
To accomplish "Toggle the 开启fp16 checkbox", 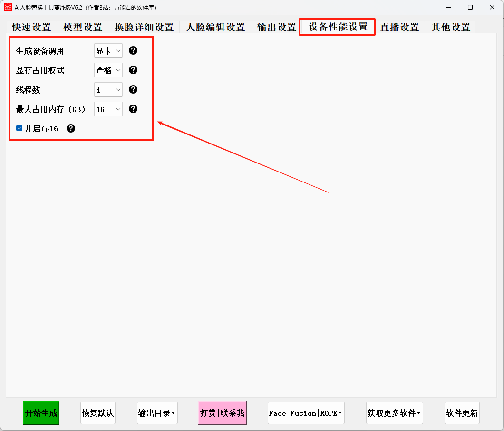I will coord(19,128).
